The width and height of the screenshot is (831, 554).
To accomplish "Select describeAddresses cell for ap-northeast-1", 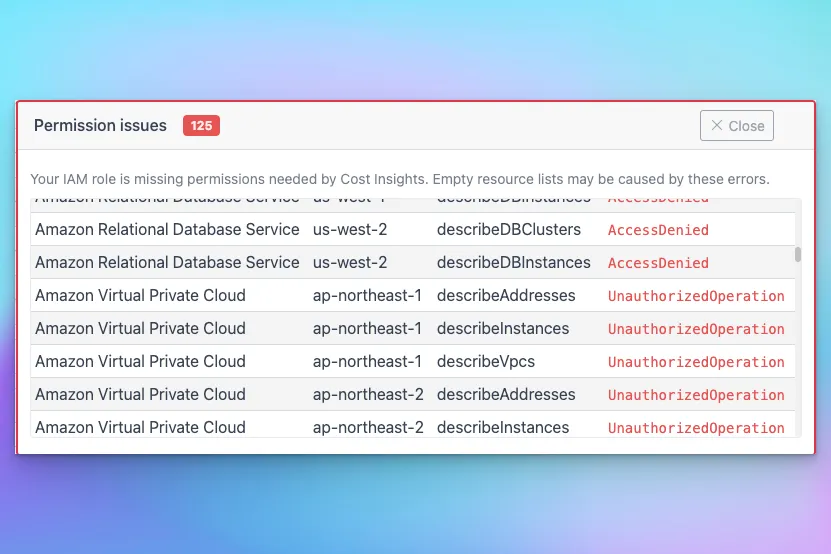I will pyautogui.click(x=506, y=295).
